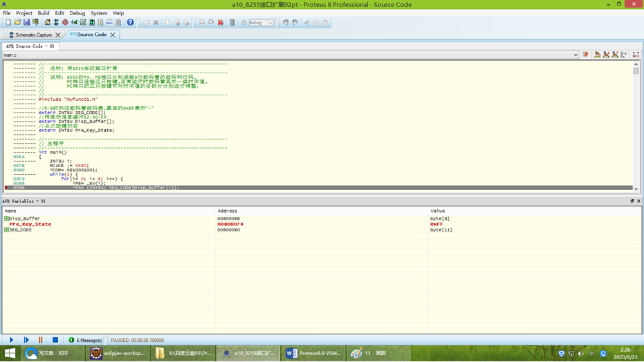Click the New Project icon

(8, 23)
